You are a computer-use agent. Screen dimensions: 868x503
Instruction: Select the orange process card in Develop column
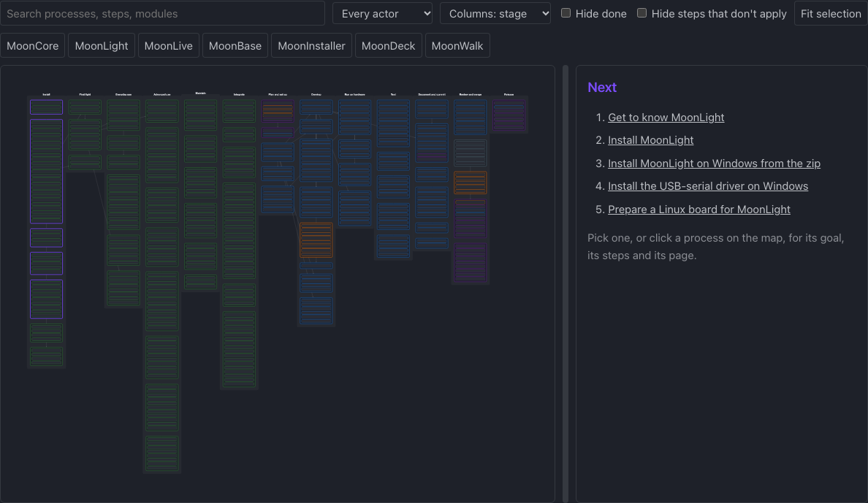pos(316,240)
